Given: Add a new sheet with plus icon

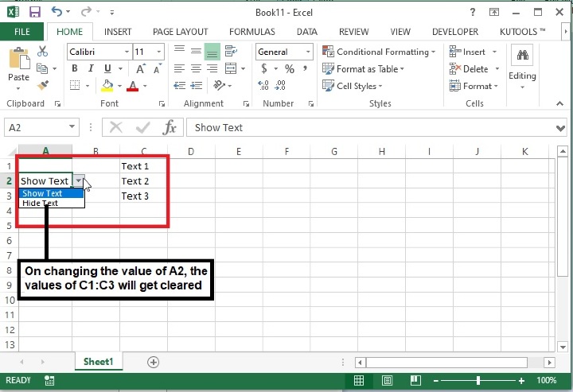Looking at the screenshot, I should click(x=154, y=362).
